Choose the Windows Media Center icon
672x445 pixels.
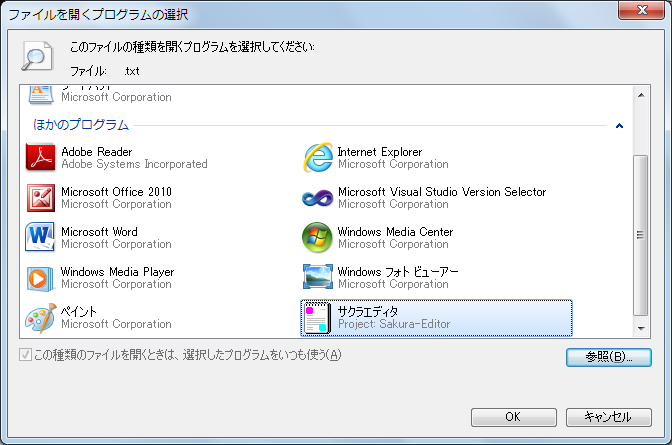pyautogui.click(x=317, y=237)
